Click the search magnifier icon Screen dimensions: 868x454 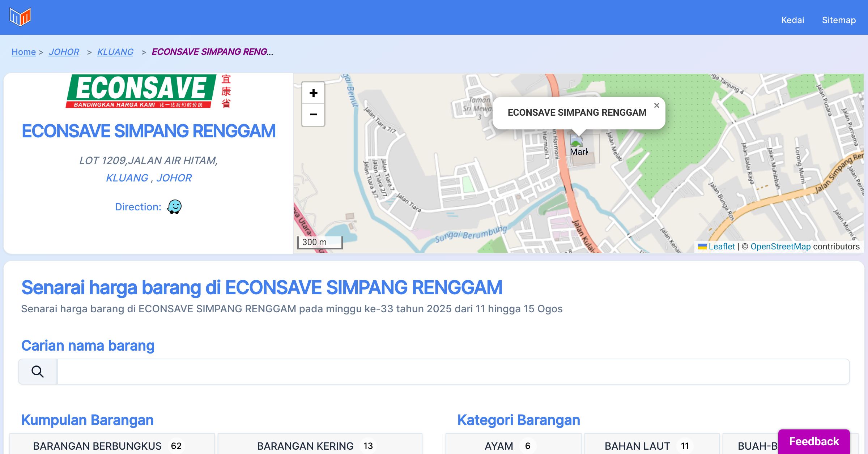(x=38, y=372)
